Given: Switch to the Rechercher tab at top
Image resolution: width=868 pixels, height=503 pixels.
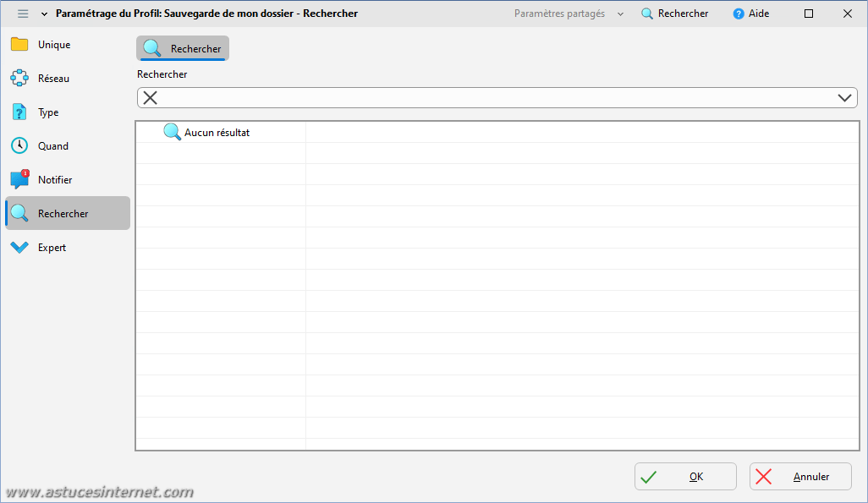Looking at the screenshot, I should click(x=183, y=49).
